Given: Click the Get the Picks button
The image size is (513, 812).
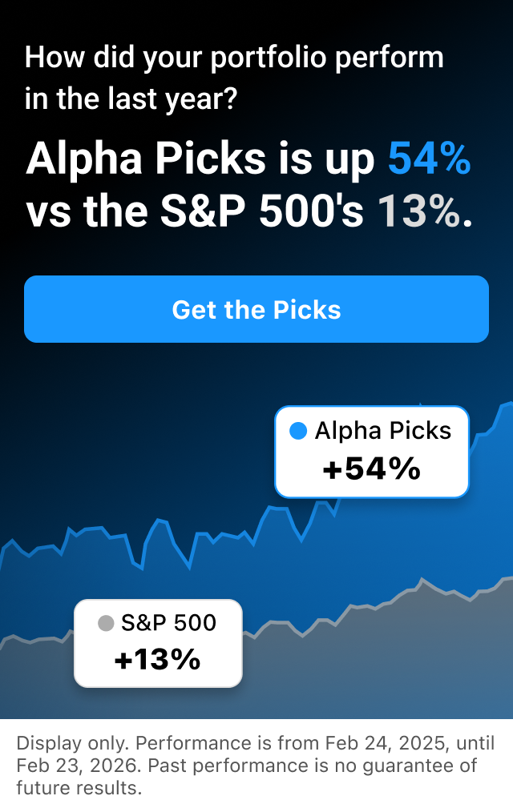Looking at the screenshot, I should (x=256, y=310).
